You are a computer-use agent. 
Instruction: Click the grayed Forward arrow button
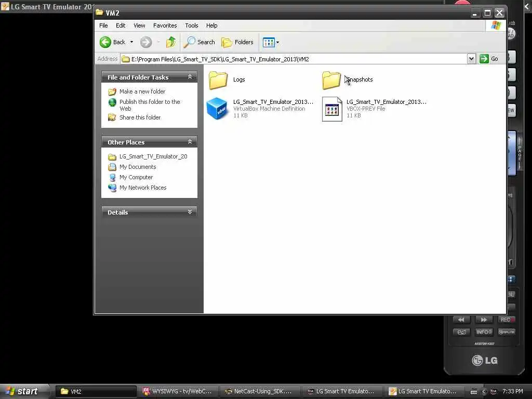(146, 42)
